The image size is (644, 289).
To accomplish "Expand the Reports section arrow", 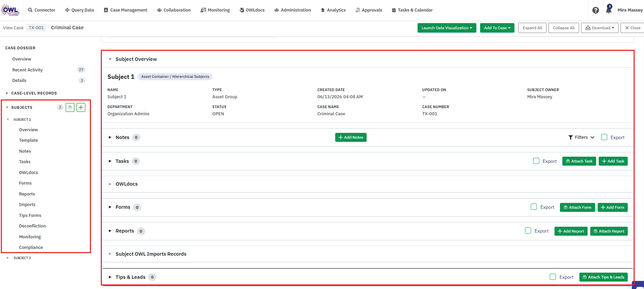I will point(110,231).
